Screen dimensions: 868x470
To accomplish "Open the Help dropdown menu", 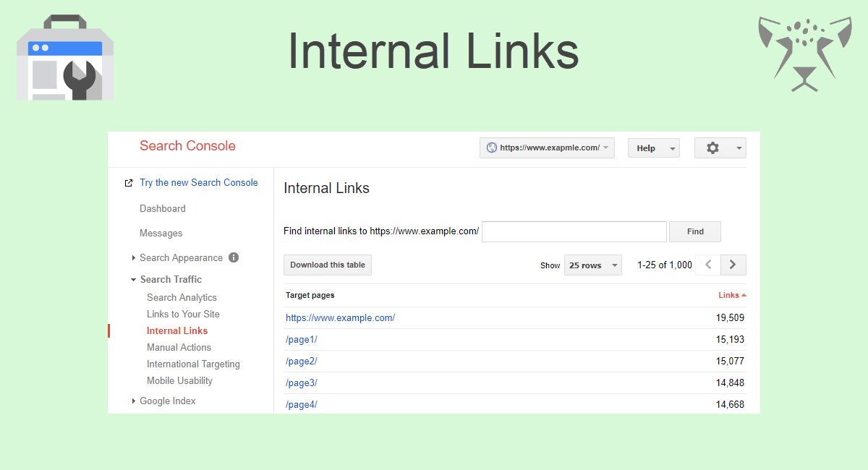I will [654, 148].
